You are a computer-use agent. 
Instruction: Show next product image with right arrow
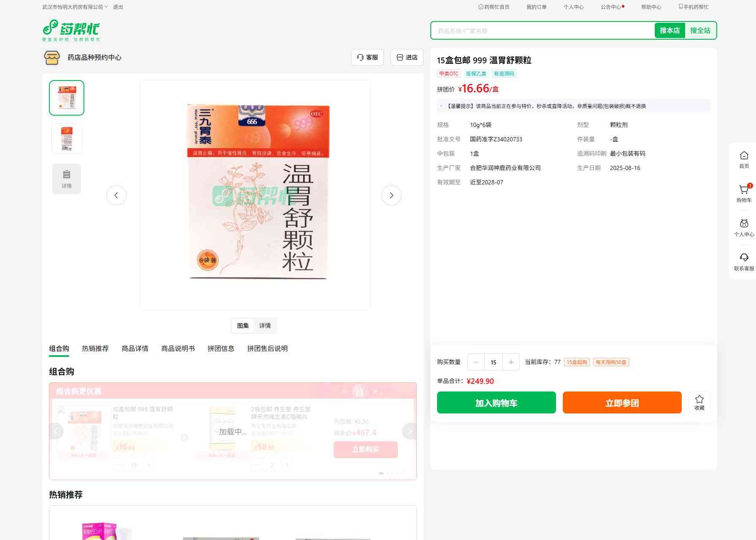click(x=391, y=195)
